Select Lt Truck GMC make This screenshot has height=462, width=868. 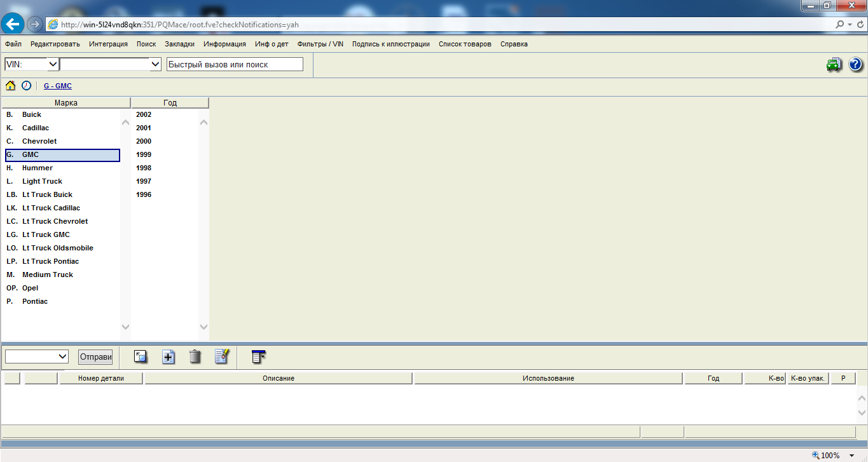tap(62, 234)
